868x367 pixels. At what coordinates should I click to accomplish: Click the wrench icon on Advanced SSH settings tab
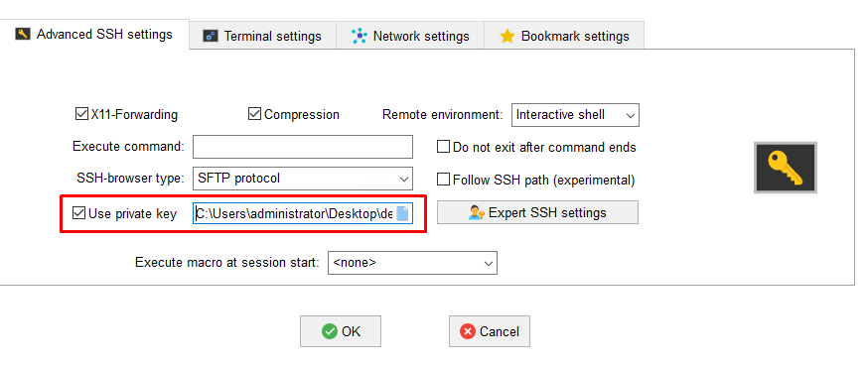22,35
